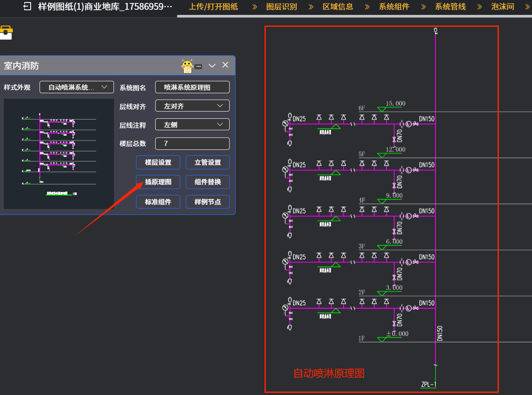Click the 组件替换 button

click(208, 182)
